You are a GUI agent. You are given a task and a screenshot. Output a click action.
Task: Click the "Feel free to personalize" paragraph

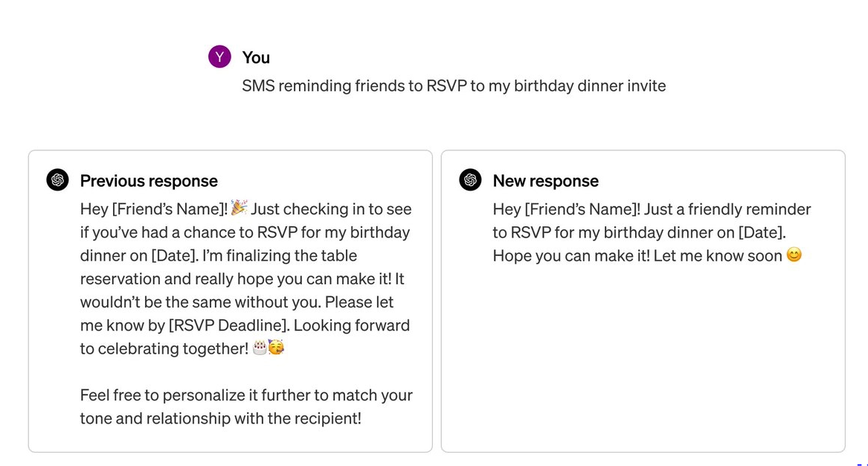pos(245,406)
